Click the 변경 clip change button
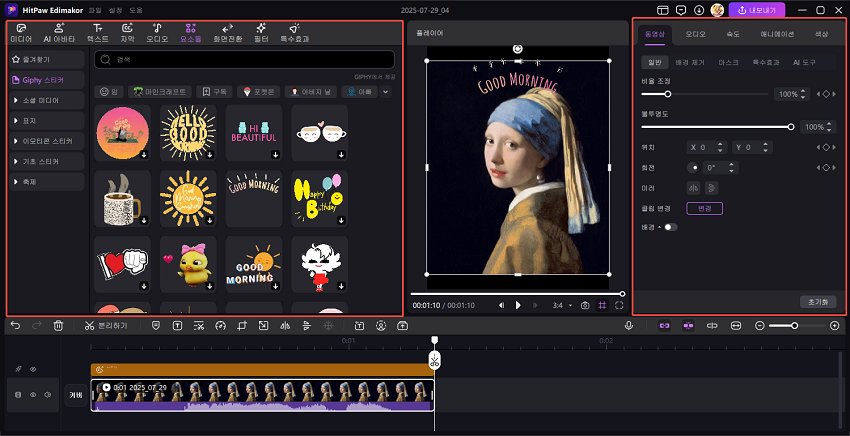Viewport: 850px width, 436px height. point(704,208)
